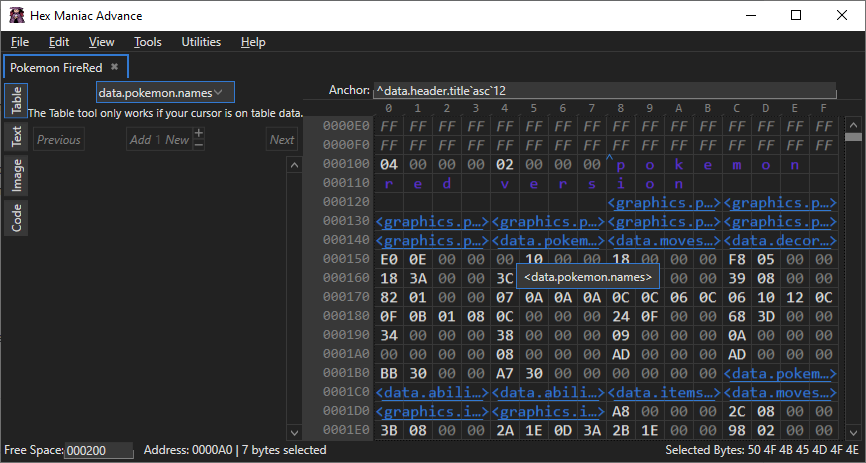This screenshot has width=866, height=463.
Task: Select byte 82 at row 000170
Action: click(389, 297)
